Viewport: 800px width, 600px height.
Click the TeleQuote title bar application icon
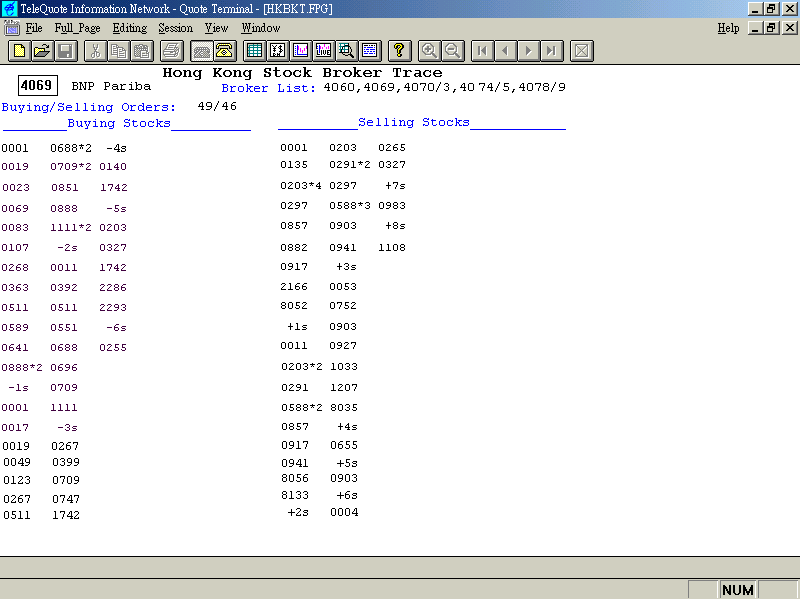point(9,9)
